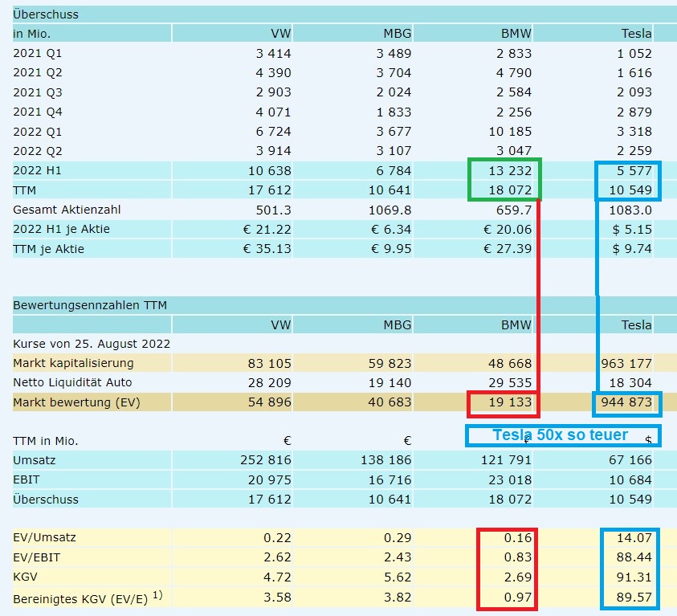This screenshot has width=677, height=616.
Task: Click the 2022 Q1 row label
Action: [x=38, y=131]
